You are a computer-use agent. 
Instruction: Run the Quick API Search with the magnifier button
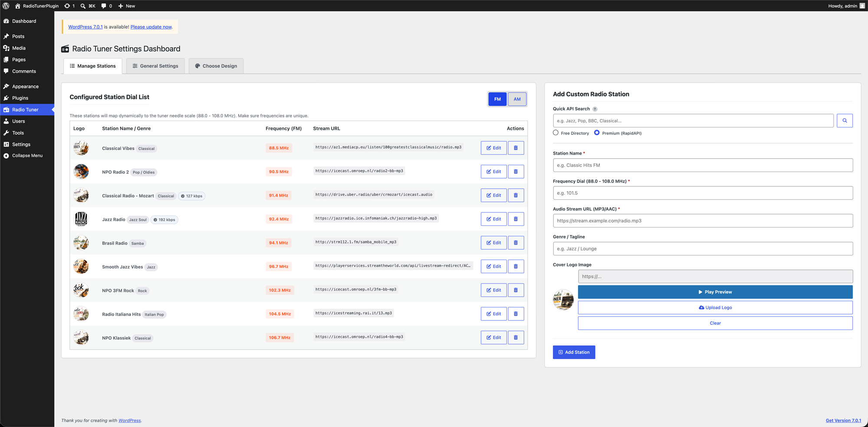845,121
